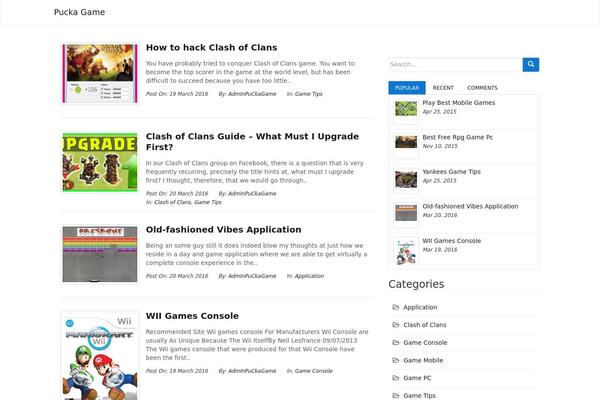Click folder icon beside Game Mobile category
The width and height of the screenshot is (600, 400).
pos(396,360)
